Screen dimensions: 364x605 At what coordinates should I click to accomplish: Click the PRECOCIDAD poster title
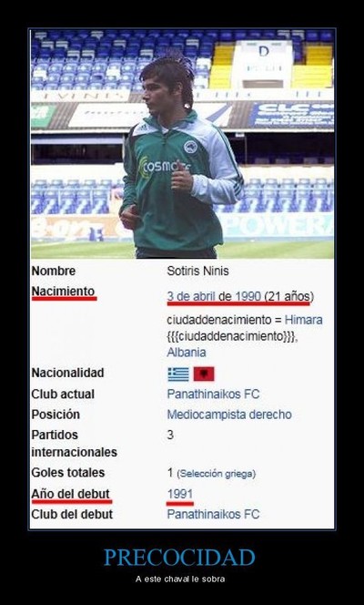[179, 558]
